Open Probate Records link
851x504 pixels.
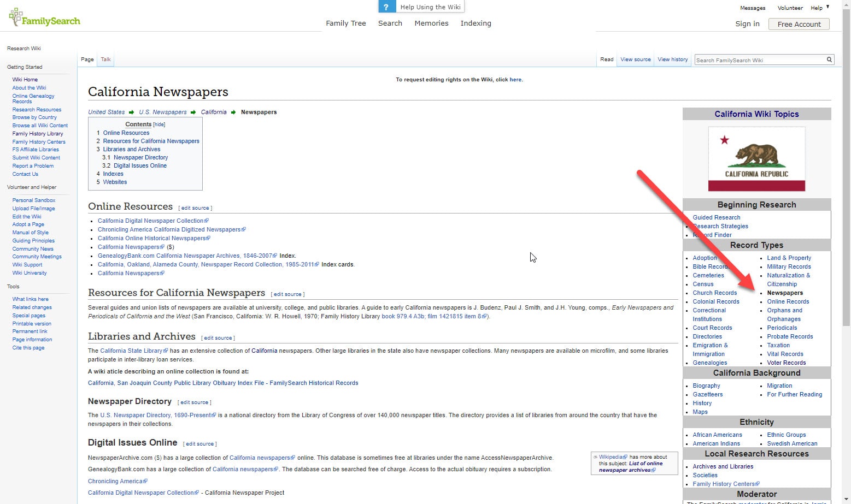[790, 336]
